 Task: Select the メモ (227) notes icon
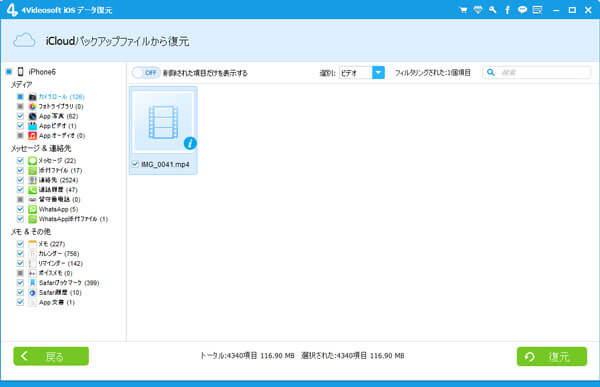coord(33,244)
